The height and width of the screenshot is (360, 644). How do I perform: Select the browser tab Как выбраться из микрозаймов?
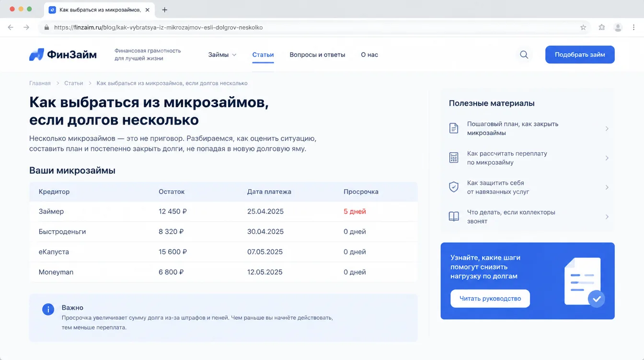(x=100, y=10)
